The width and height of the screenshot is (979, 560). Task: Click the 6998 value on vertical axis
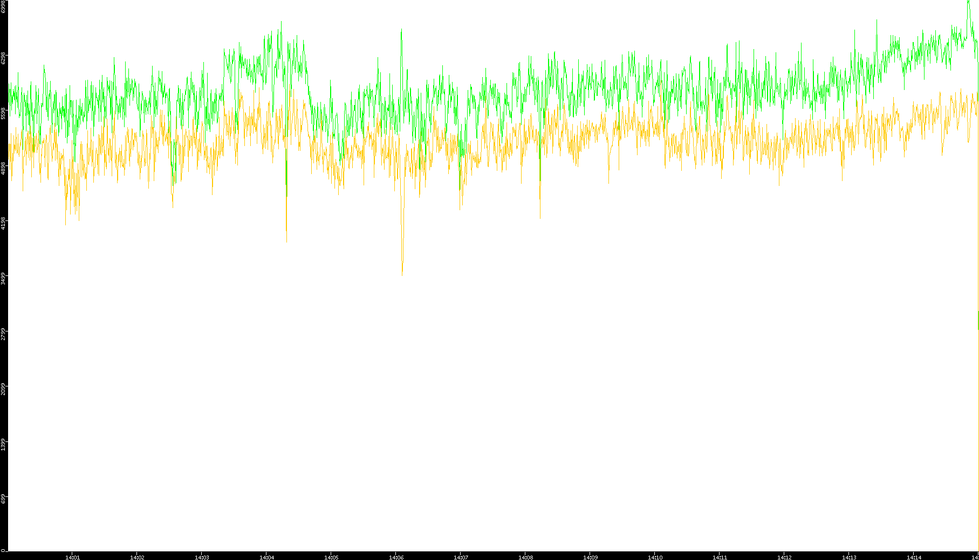pos(3,6)
